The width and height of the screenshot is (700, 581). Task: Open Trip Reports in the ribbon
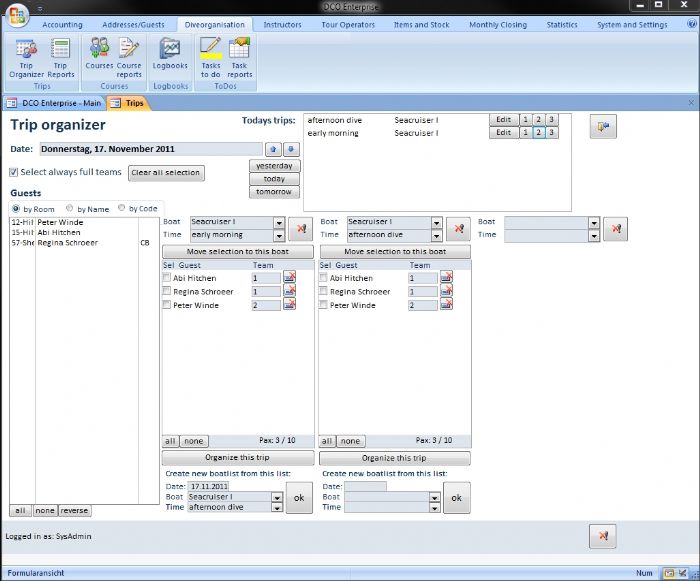[x=61, y=59]
